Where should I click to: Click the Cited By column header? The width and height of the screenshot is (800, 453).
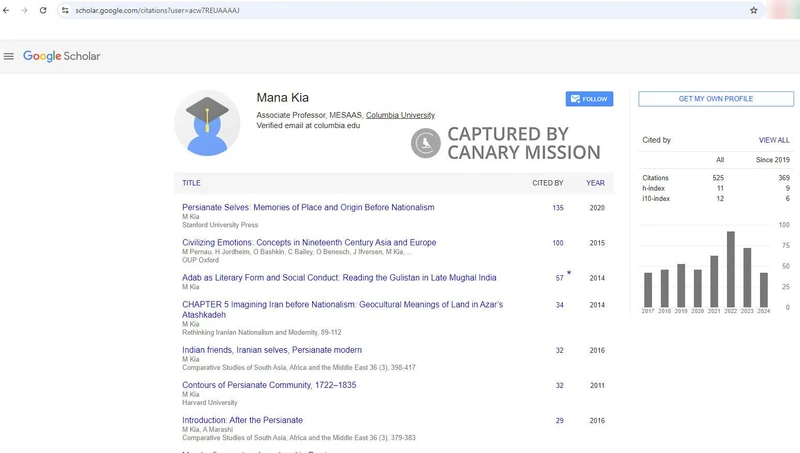tap(548, 183)
